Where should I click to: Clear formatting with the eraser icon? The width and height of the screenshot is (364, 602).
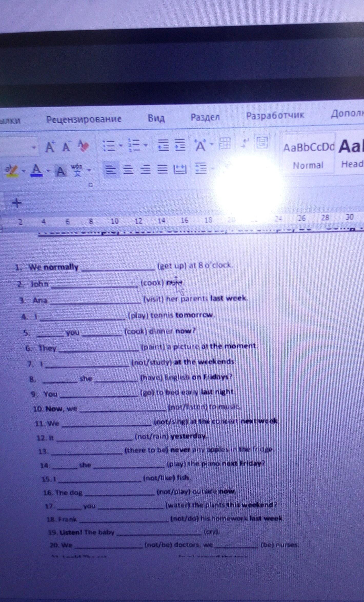[x=84, y=146]
